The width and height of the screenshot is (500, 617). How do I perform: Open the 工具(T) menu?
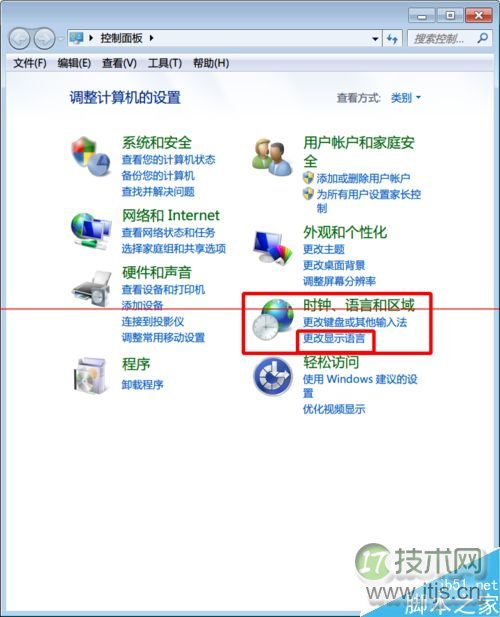(x=165, y=63)
